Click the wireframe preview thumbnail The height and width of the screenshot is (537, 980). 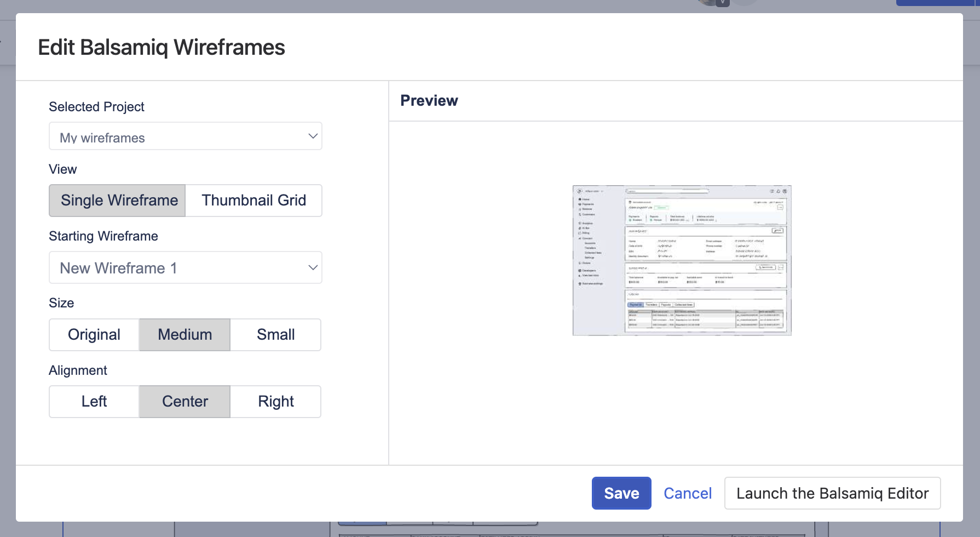(682, 260)
